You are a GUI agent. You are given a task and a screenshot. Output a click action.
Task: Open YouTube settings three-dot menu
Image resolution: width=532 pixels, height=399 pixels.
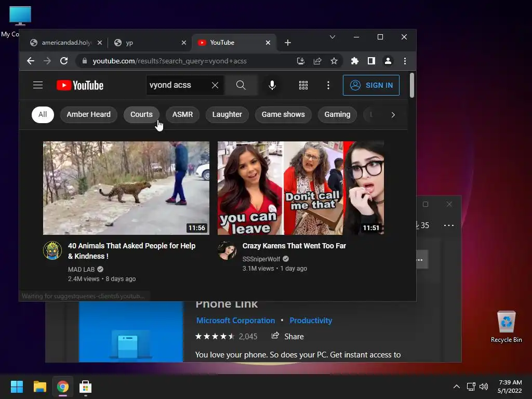(x=328, y=85)
